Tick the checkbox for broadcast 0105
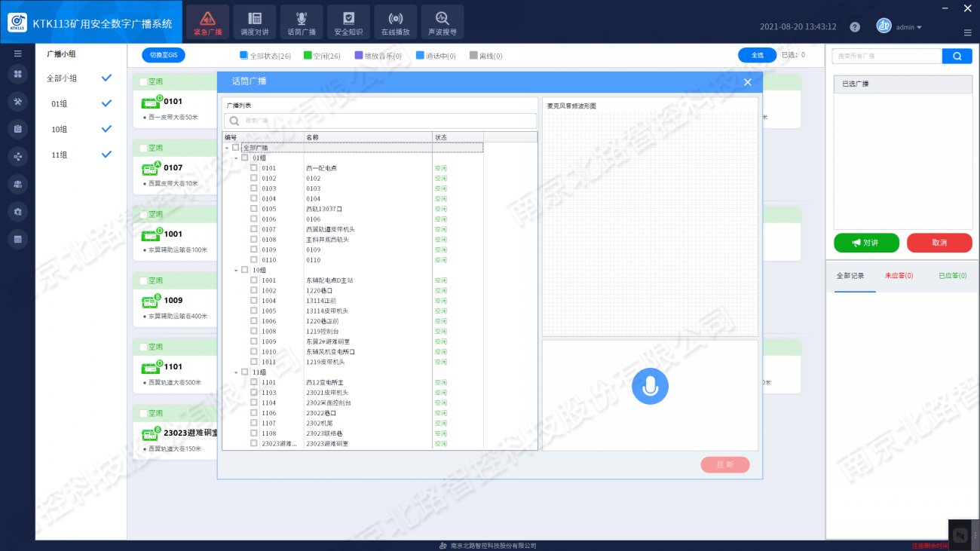Image resolution: width=980 pixels, height=551 pixels. pyautogui.click(x=254, y=209)
